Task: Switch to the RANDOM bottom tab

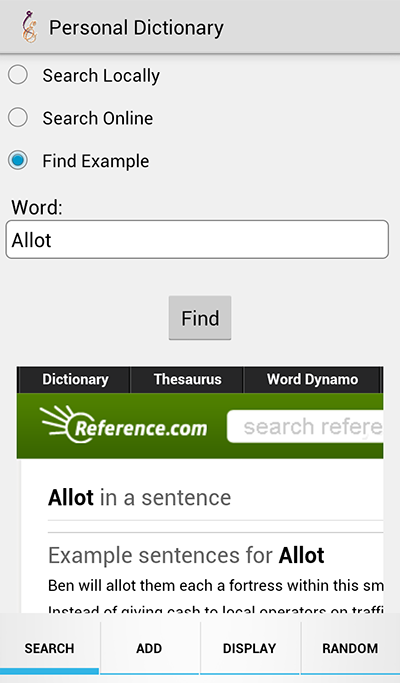Action: pyautogui.click(x=350, y=648)
